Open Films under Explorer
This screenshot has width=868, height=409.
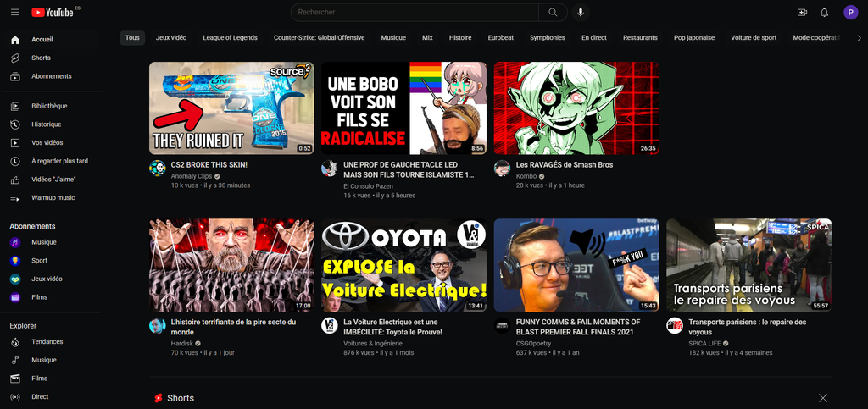[x=51, y=379]
